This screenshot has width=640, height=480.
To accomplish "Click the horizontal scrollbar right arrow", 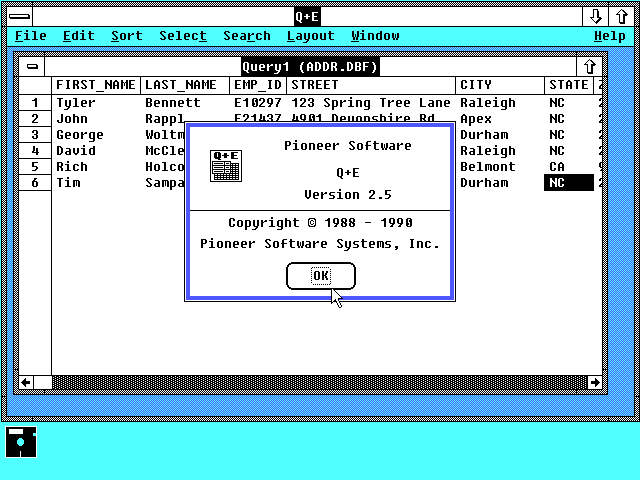I will [596, 382].
